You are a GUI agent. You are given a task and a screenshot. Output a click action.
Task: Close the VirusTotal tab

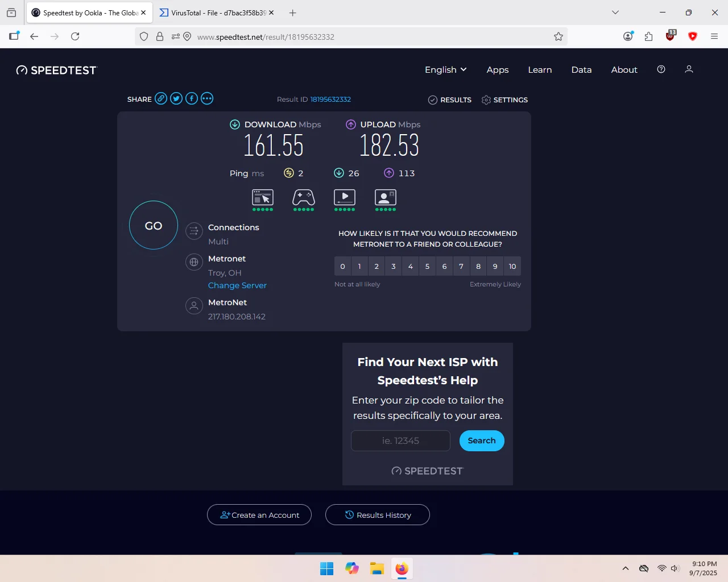(271, 13)
